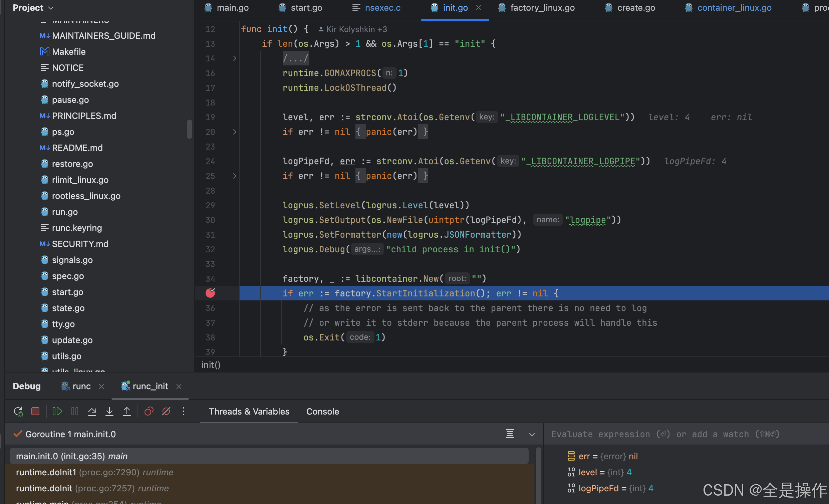The width and height of the screenshot is (829, 504).
Task: Toggle Mute Breakpoints
Action: tap(166, 412)
